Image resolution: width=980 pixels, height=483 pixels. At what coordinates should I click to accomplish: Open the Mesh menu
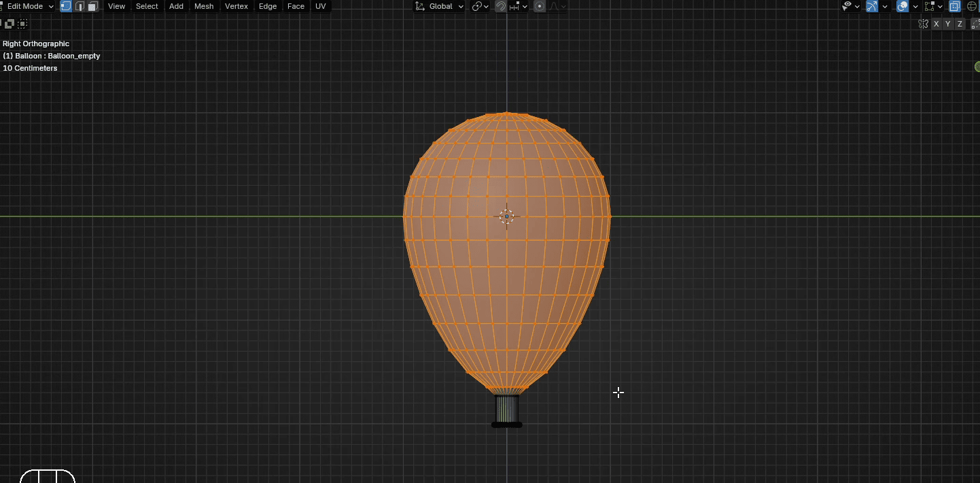(x=204, y=6)
